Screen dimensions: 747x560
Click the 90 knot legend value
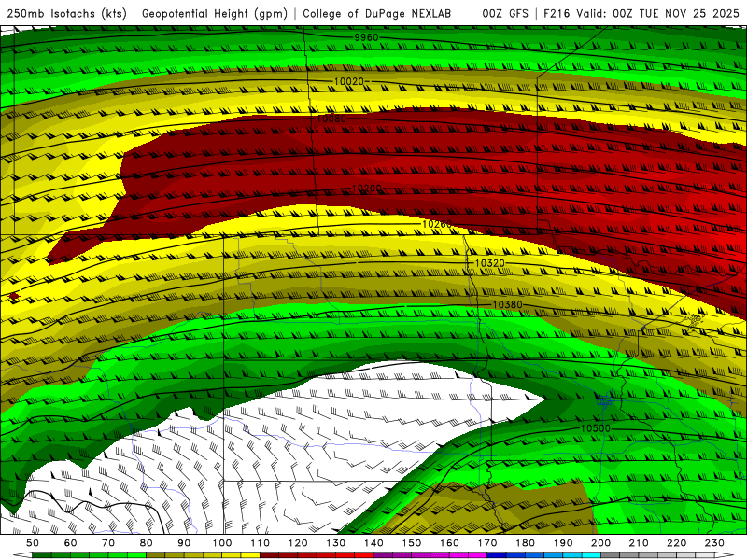[x=184, y=543]
